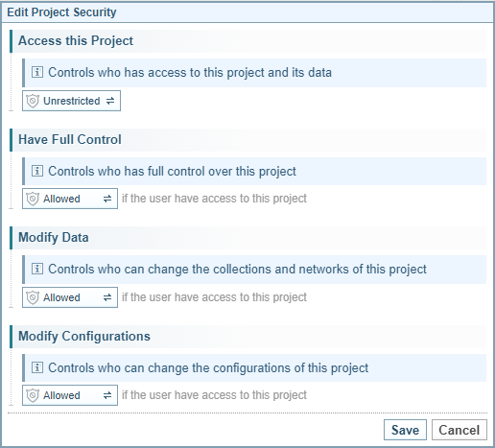Screen dimensions: 495x448
Task: Select the Modify Data section header
Action: point(248,238)
